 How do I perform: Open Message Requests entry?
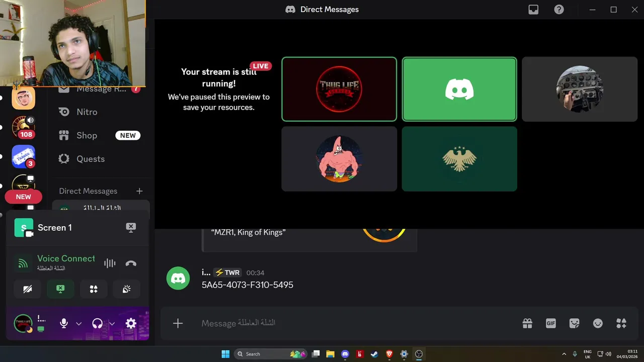pyautogui.click(x=101, y=89)
